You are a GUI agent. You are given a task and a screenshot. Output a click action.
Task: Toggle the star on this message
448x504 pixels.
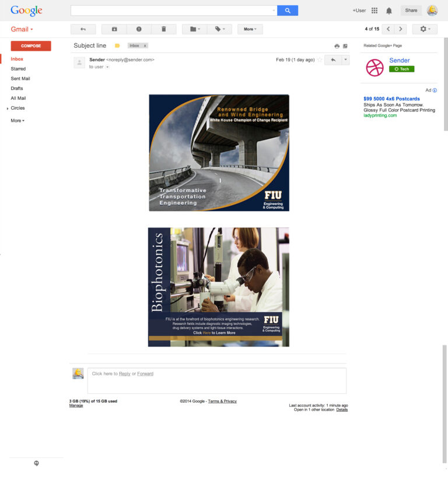tap(320, 60)
